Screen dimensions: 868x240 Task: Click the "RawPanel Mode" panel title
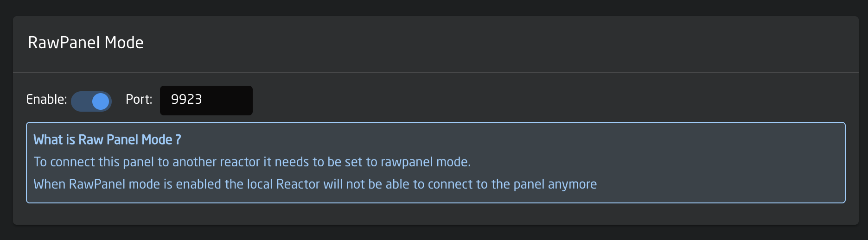point(85,43)
